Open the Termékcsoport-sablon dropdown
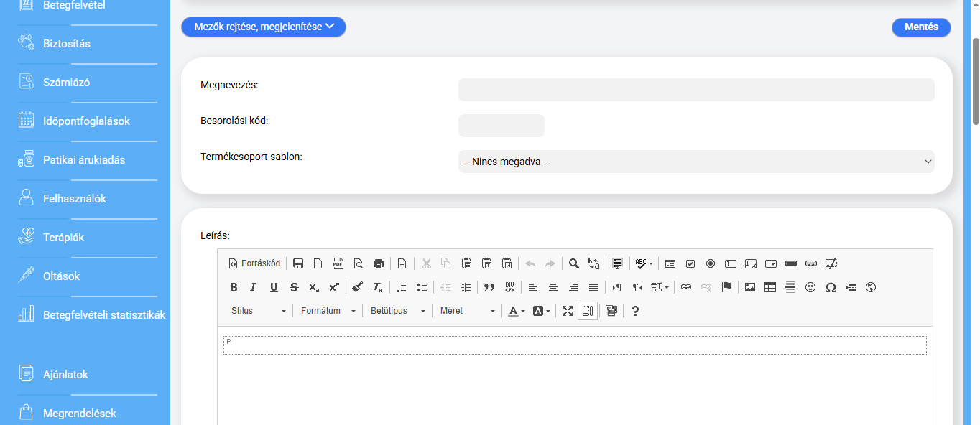Viewport: 980px width, 425px height. pos(695,162)
